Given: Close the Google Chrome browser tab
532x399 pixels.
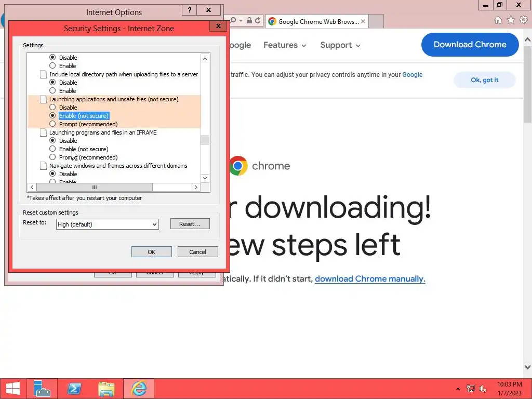Looking at the screenshot, I should (x=363, y=21).
